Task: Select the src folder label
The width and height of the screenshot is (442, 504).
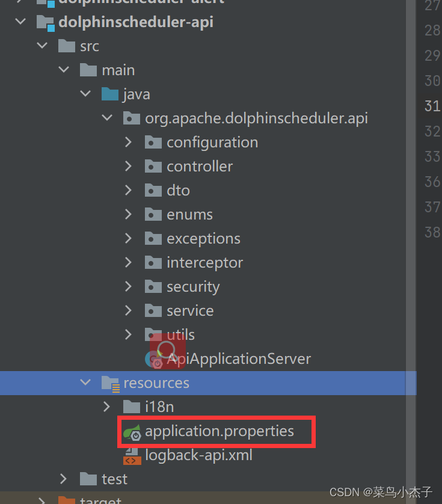Action: [x=90, y=46]
